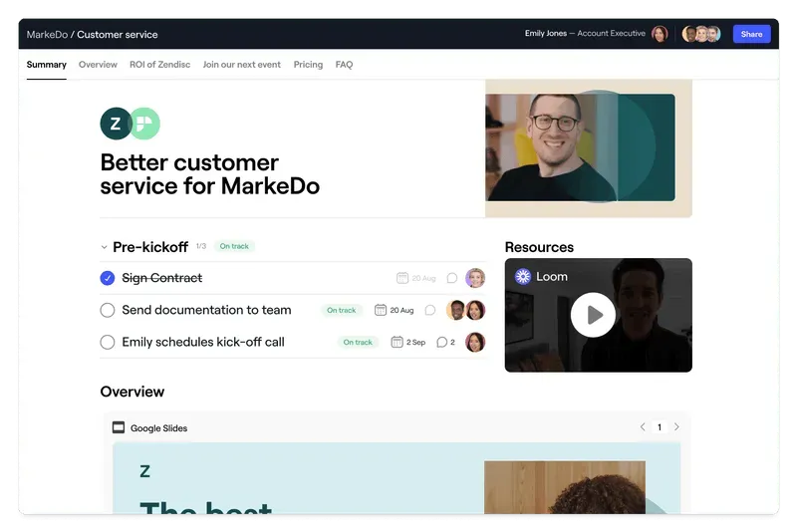Image resolution: width=797 pixels, height=532 pixels.
Task: Check off Emily schedules kick-off call
Action: 108,342
